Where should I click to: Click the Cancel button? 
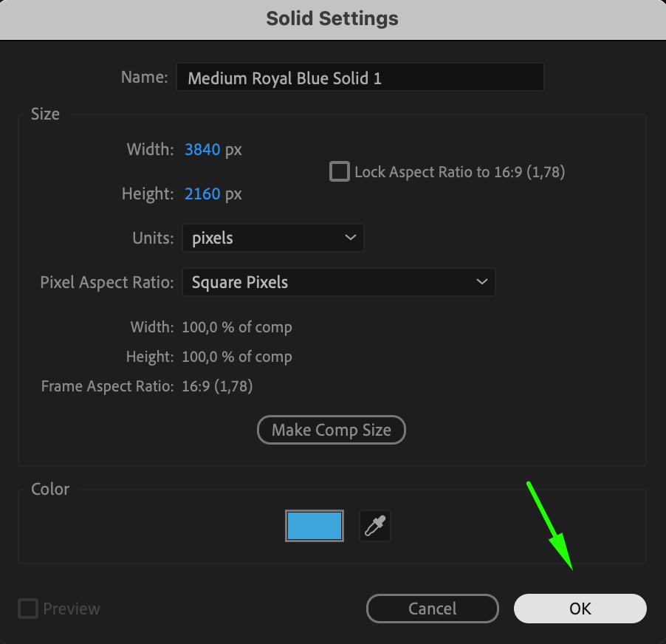[432, 609]
